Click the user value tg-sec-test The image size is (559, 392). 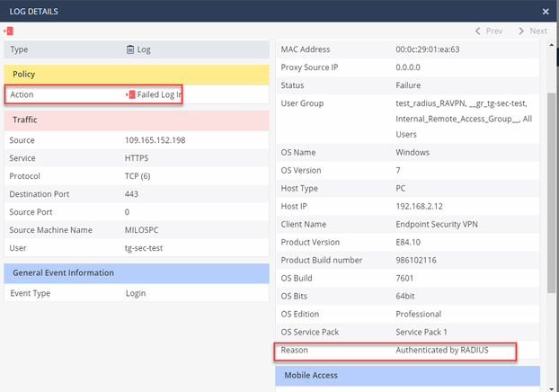point(144,248)
